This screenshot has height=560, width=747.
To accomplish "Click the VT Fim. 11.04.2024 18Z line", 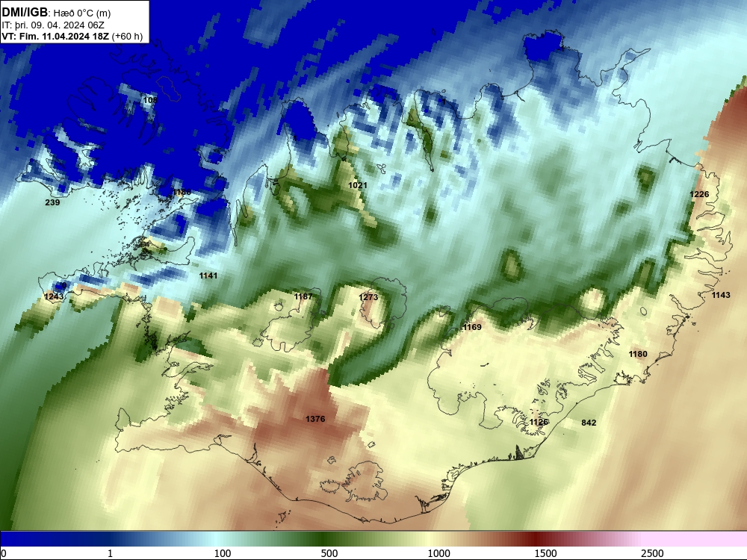I will coord(72,36).
